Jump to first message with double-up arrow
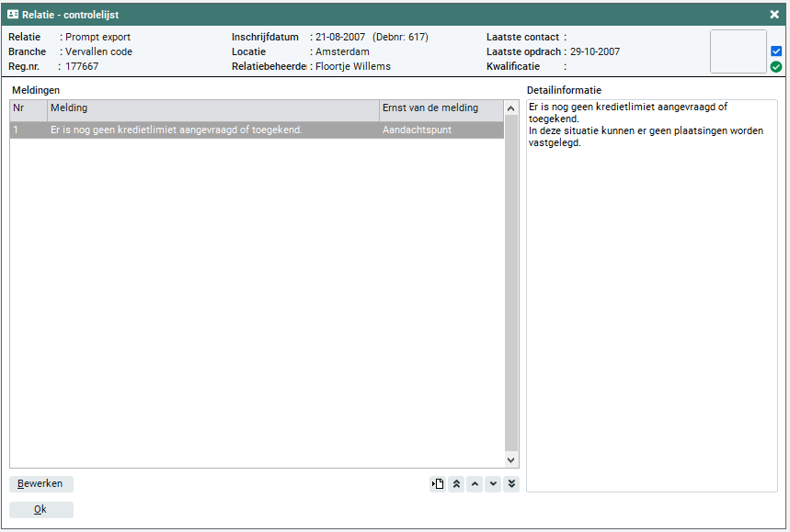This screenshot has height=532, width=790. 456,484
